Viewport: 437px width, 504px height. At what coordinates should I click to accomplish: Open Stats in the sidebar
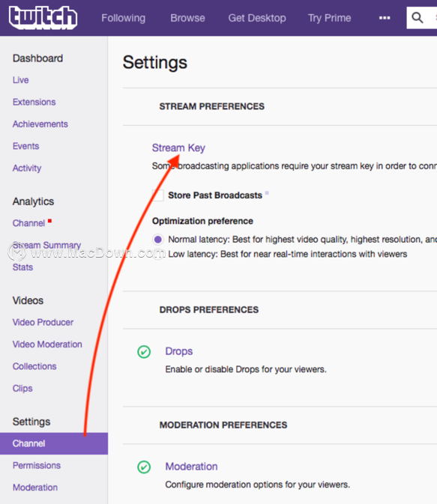pyautogui.click(x=22, y=267)
